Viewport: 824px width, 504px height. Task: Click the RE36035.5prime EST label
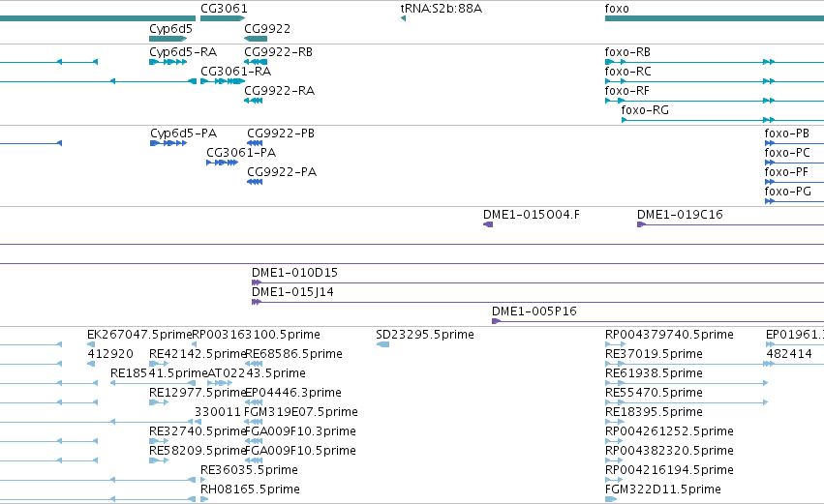tap(249, 470)
